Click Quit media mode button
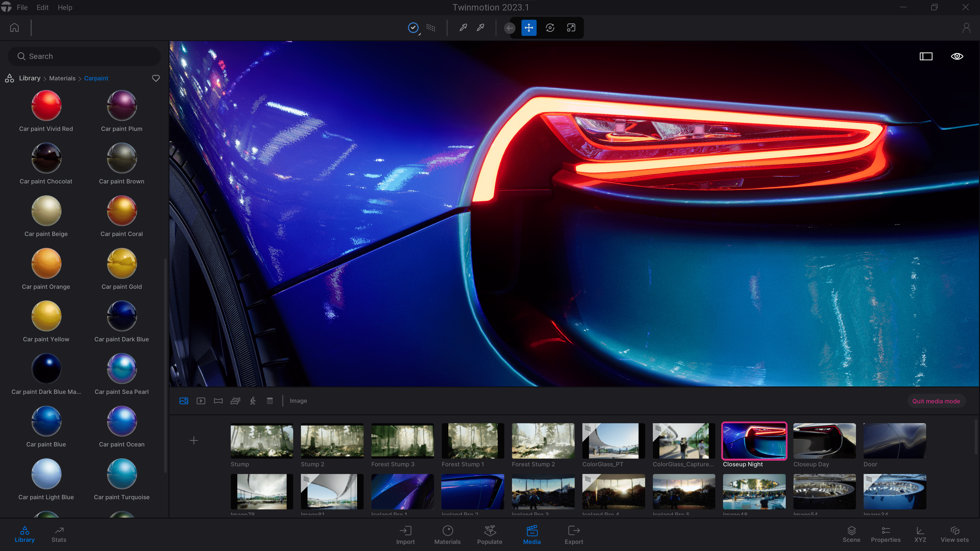This screenshot has height=551, width=980. point(936,401)
